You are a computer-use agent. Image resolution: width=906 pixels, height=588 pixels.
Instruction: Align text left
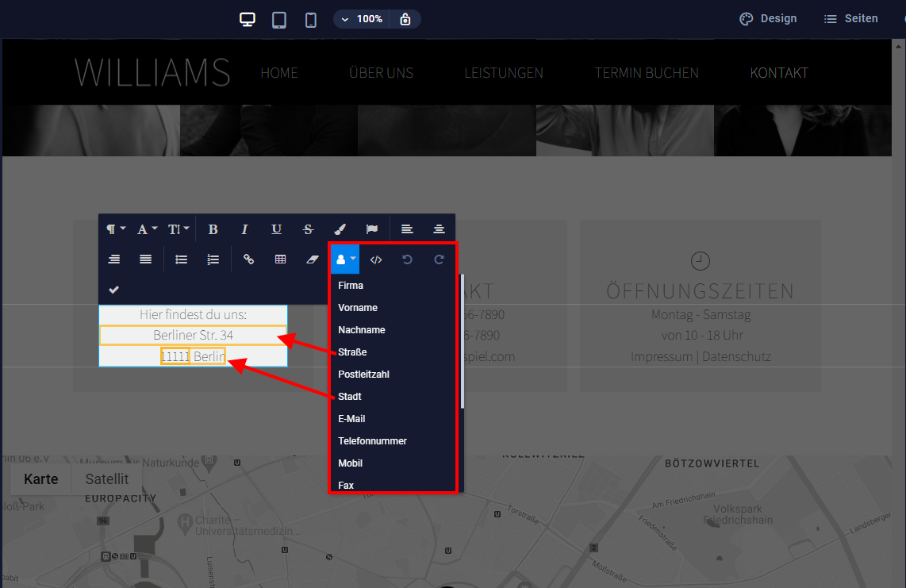[407, 229]
